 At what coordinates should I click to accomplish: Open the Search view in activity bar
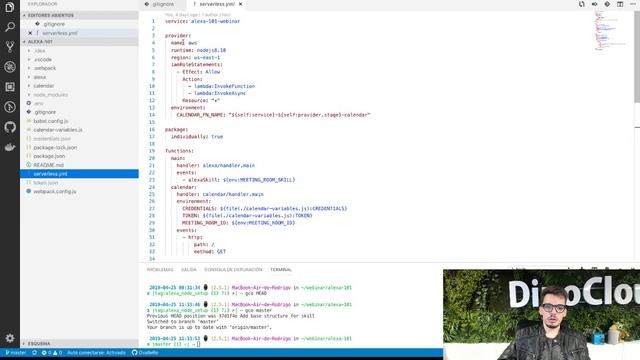coord(10,27)
